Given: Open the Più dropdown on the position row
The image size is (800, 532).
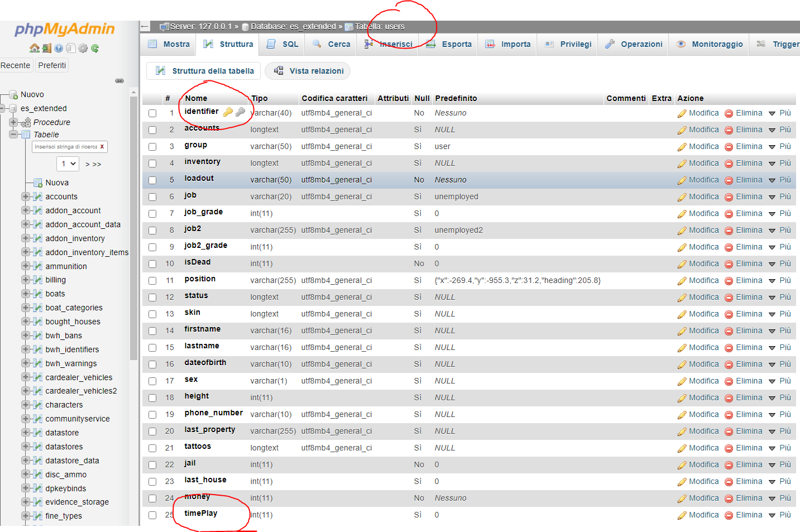Looking at the screenshot, I should 785,280.
